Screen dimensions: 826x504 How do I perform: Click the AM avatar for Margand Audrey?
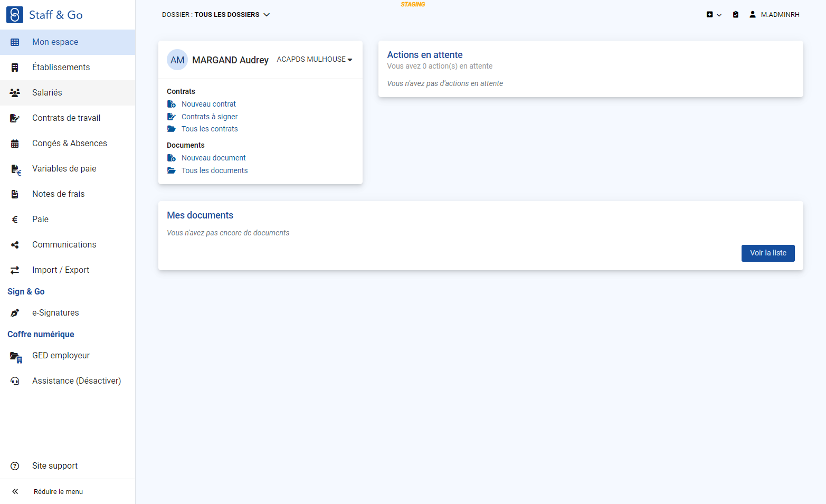point(177,60)
